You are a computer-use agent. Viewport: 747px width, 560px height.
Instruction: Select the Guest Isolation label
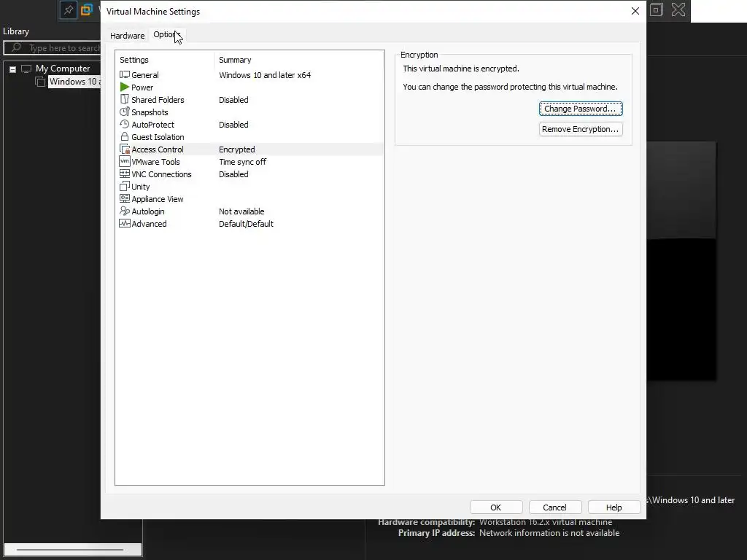click(158, 137)
